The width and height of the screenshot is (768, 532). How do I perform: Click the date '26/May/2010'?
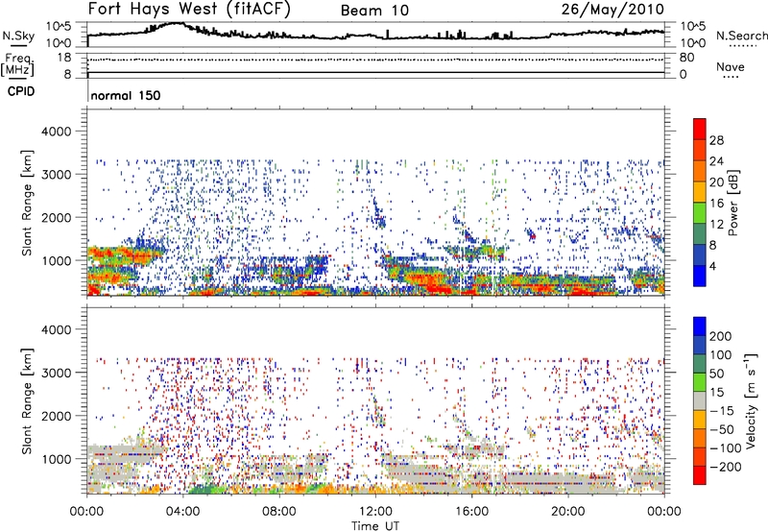pyautogui.click(x=612, y=9)
